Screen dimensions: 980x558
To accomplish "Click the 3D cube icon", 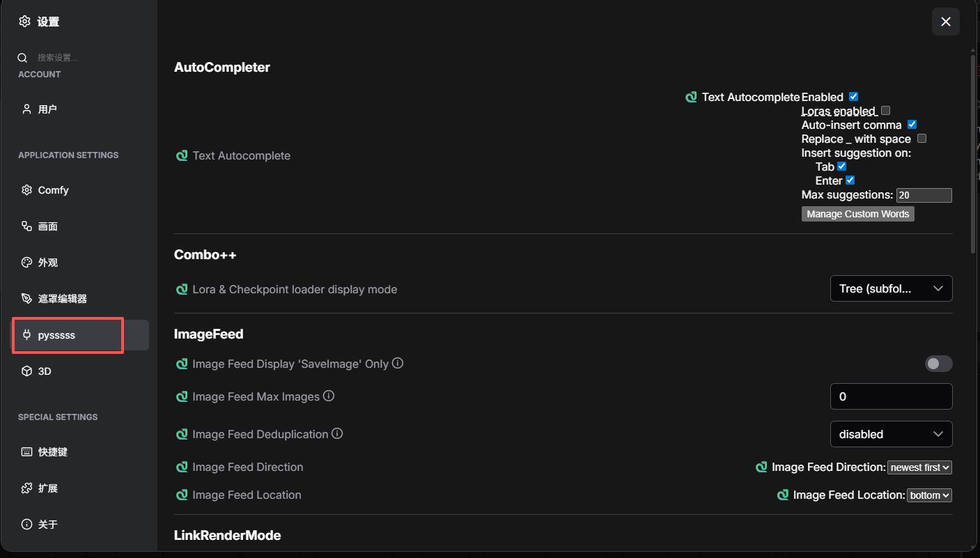I will (26, 371).
